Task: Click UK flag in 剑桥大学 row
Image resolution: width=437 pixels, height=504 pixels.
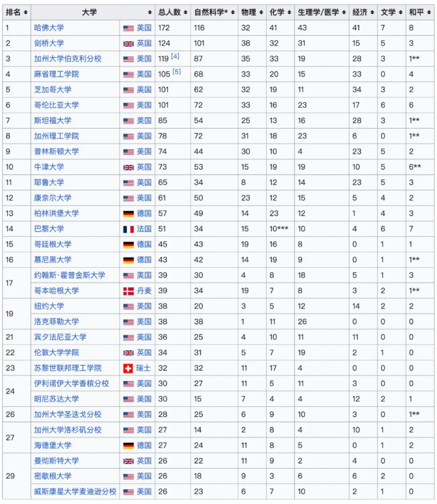Action: coord(129,44)
